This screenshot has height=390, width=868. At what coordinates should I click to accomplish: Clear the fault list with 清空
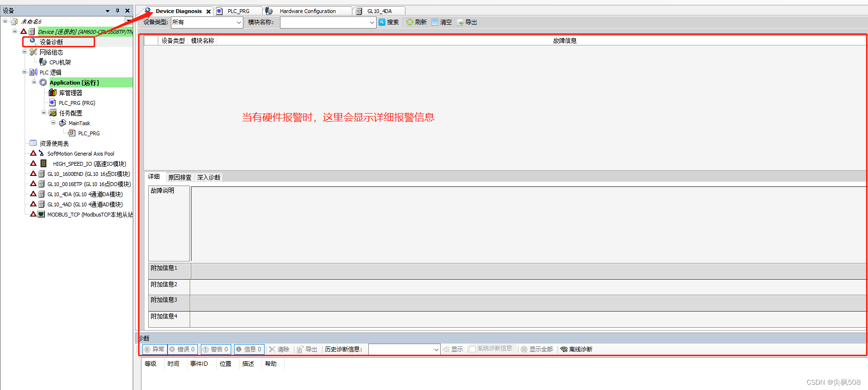tap(442, 22)
